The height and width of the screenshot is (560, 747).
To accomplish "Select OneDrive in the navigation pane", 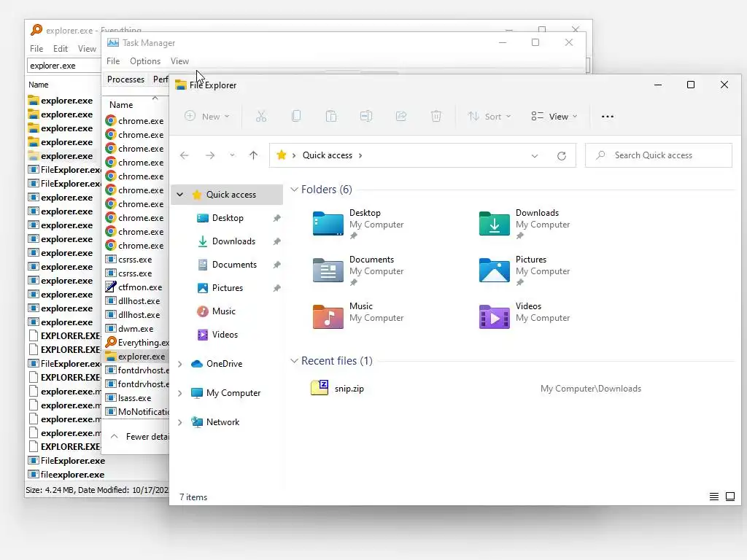I will [x=224, y=364].
